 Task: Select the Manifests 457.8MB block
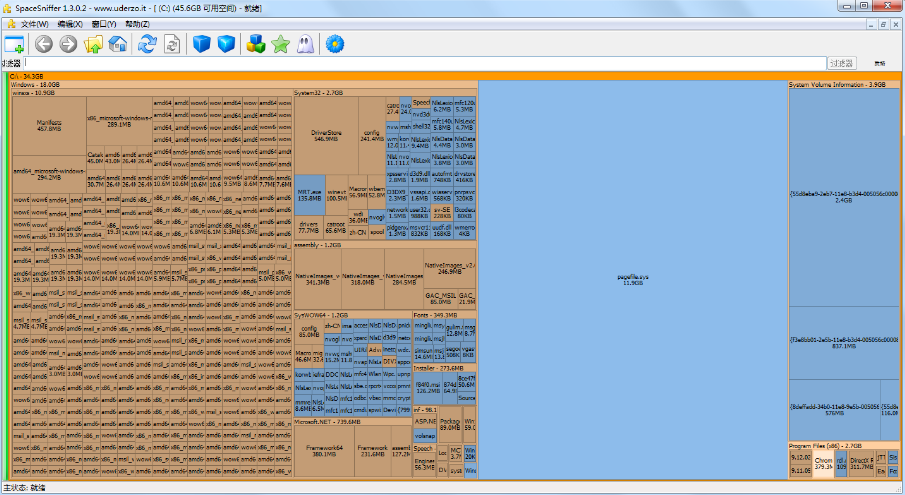(49, 126)
